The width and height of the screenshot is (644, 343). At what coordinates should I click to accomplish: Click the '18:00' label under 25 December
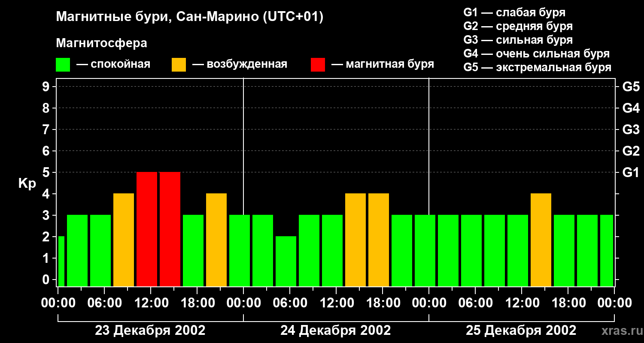[x=568, y=303]
